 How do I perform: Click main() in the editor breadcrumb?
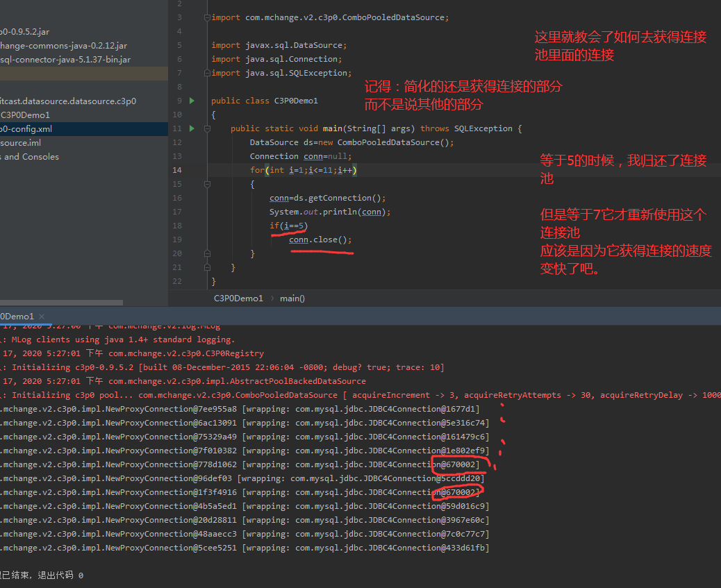292,299
